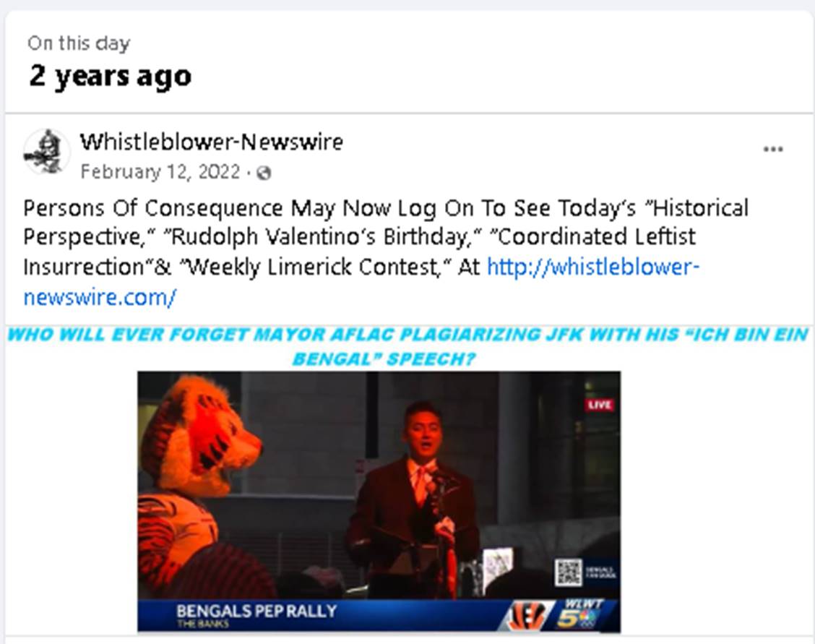Click the WLWT 5 channel logo
Screen dimensions: 815x644
tap(579, 614)
